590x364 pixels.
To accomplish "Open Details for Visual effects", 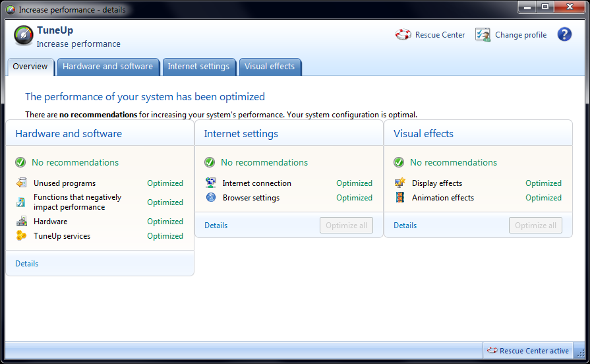I will 405,226.
